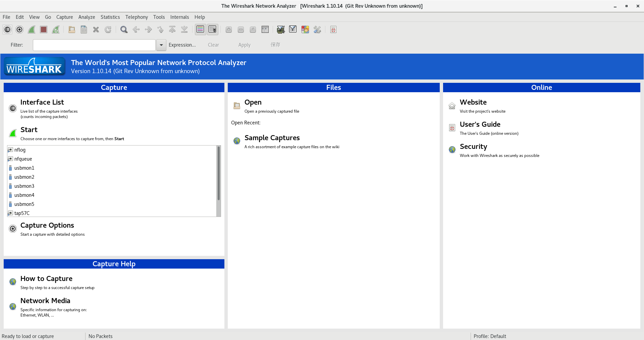Select the usbmon2 interface
Viewport: 644px width, 340px height.
click(112, 177)
